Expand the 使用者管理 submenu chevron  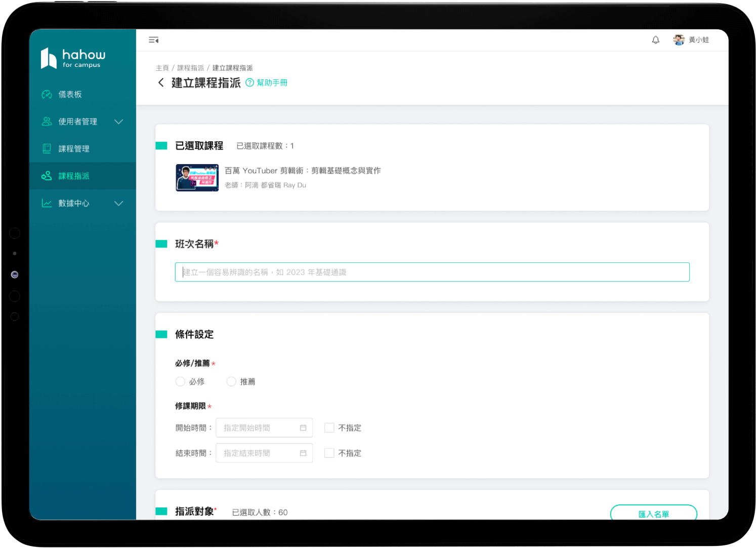[119, 122]
